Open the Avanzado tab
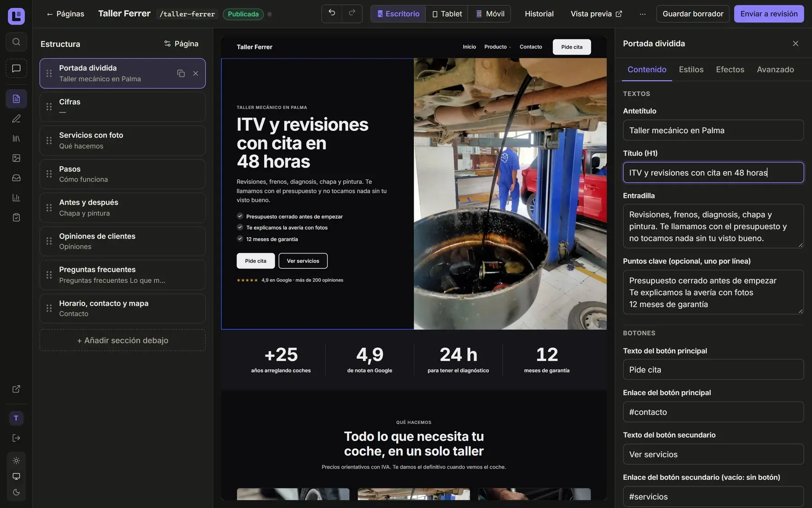 click(775, 70)
